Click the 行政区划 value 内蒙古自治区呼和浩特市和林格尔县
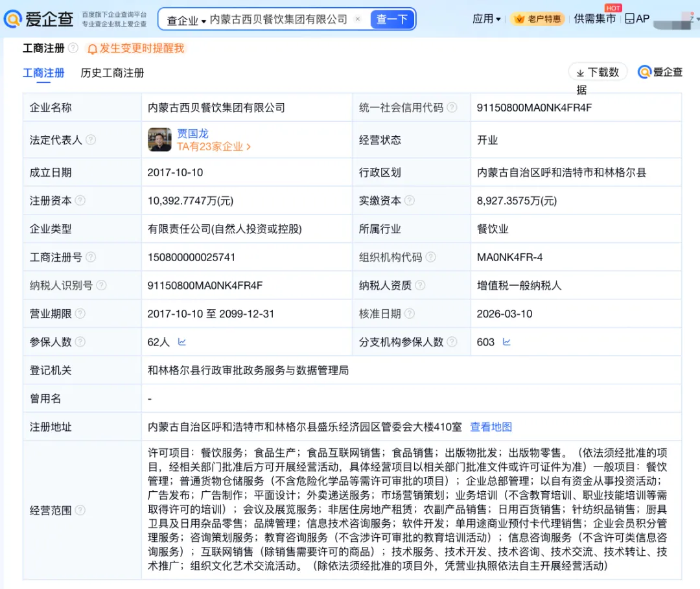 [561, 173]
